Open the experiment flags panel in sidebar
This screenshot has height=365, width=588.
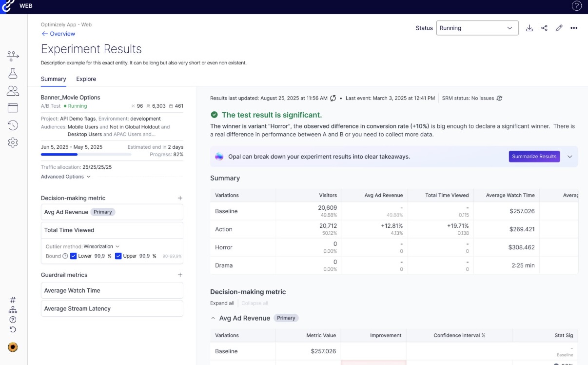(13, 56)
